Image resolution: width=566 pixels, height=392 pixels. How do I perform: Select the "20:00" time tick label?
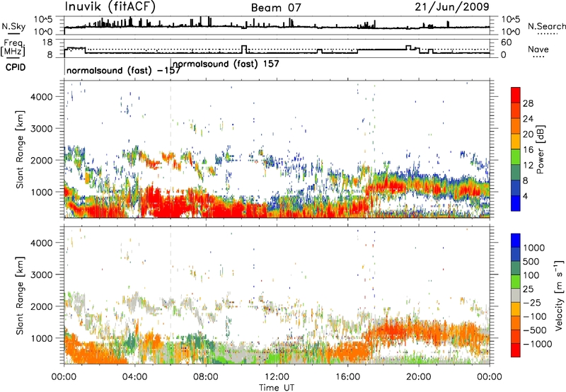[418, 377]
